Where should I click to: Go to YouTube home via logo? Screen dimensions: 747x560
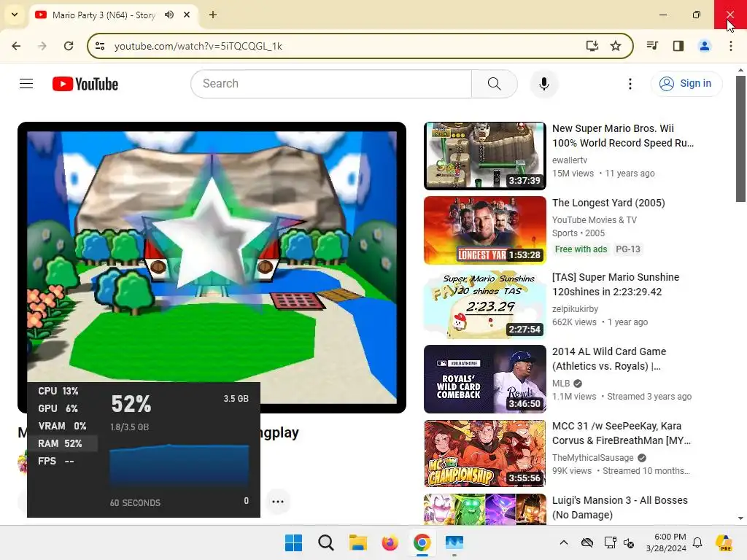(x=85, y=84)
